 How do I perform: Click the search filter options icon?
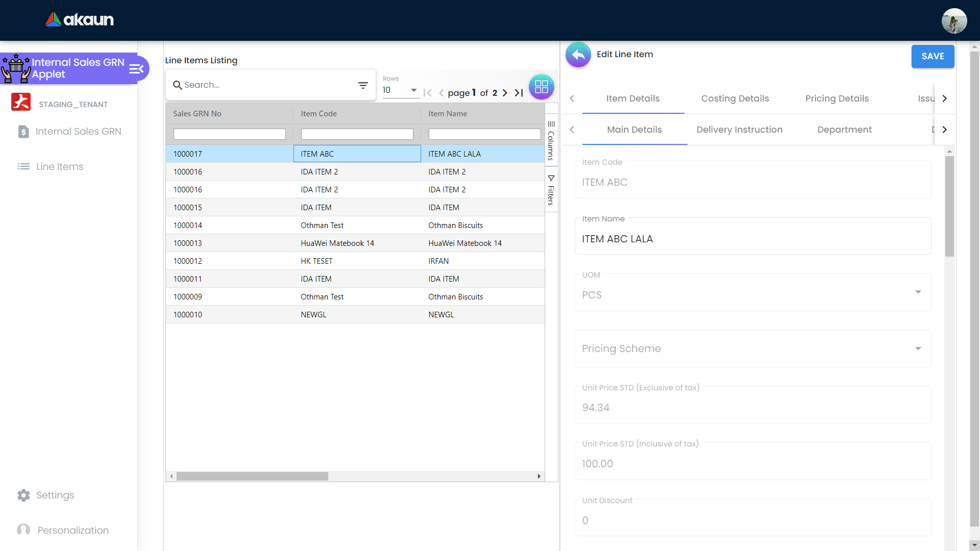pyautogui.click(x=363, y=85)
